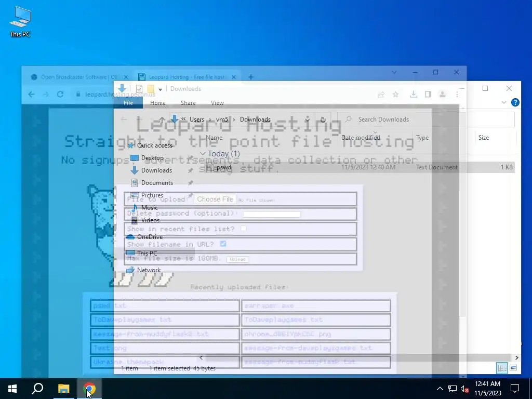Open File Explorer from the taskbar

coord(63,389)
